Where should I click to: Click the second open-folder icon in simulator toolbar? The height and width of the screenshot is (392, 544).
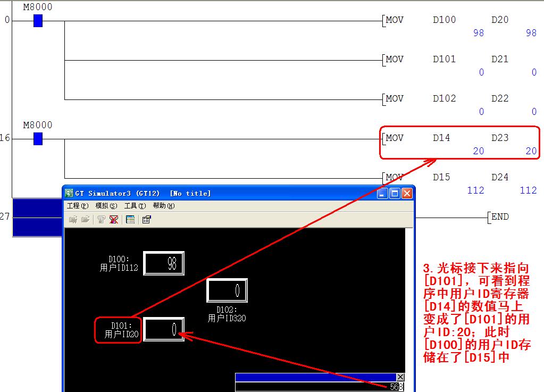click(85, 219)
